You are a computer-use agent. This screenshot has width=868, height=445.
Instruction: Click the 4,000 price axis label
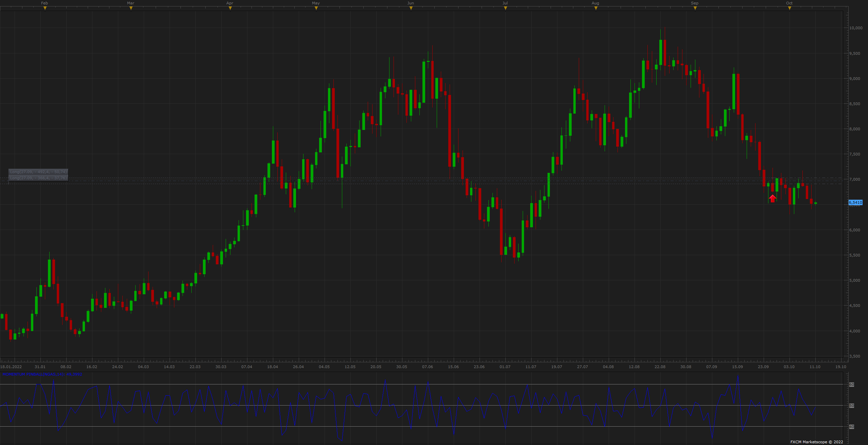point(855,331)
